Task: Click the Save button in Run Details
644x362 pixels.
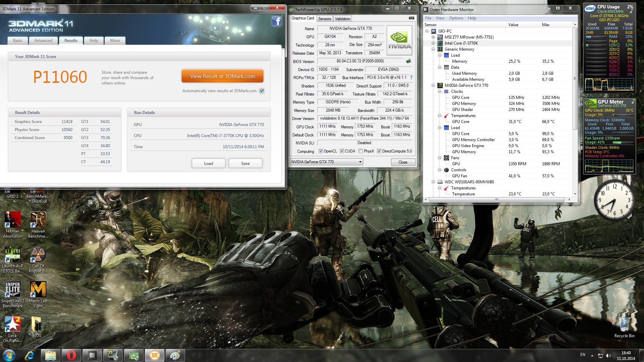Action: 245,164
